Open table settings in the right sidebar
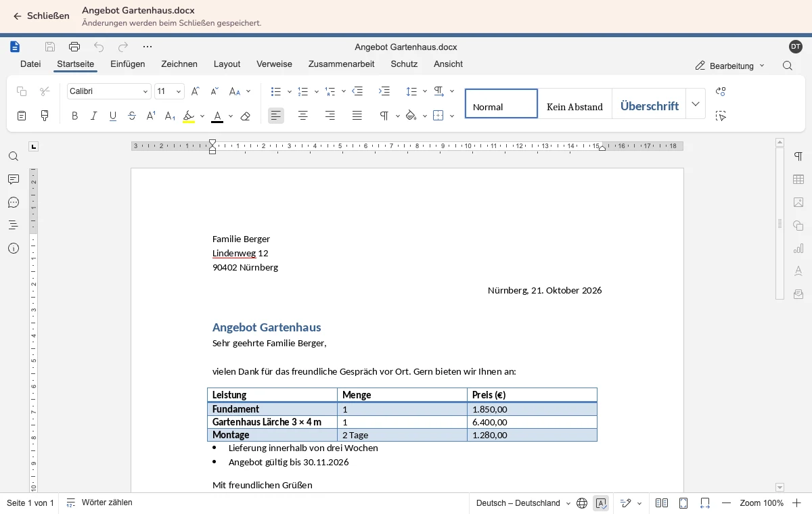Image resolution: width=812 pixels, height=514 pixels. [x=798, y=179]
